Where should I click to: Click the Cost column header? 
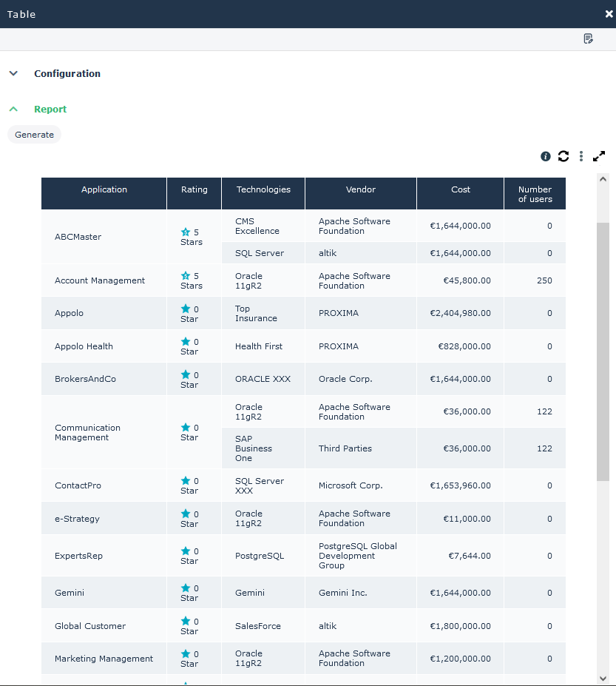[460, 190]
